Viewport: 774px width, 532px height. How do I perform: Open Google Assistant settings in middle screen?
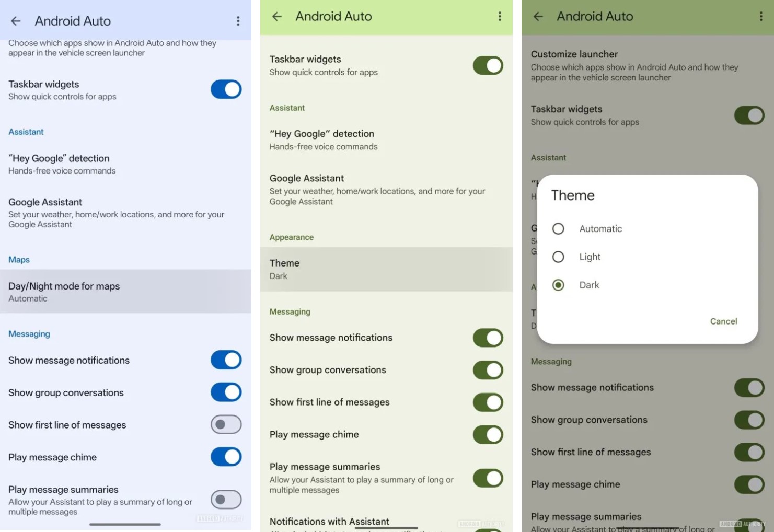(386, 189)
